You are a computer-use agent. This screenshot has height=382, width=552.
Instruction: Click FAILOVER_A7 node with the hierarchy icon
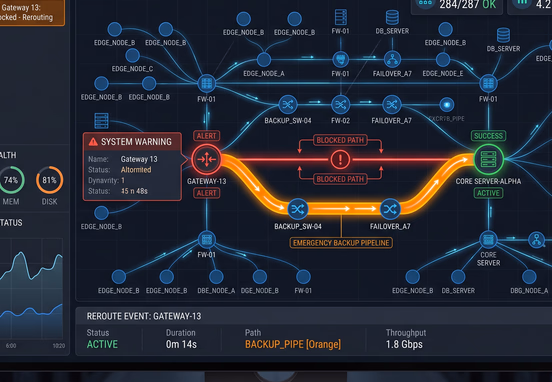point(392,60)
